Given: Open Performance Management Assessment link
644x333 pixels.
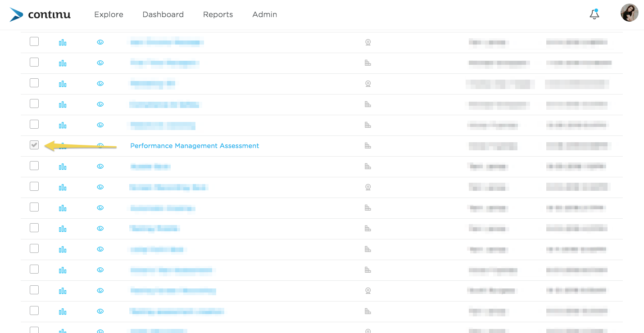Looking at the screenshot, I should click(x=195, y=146).
